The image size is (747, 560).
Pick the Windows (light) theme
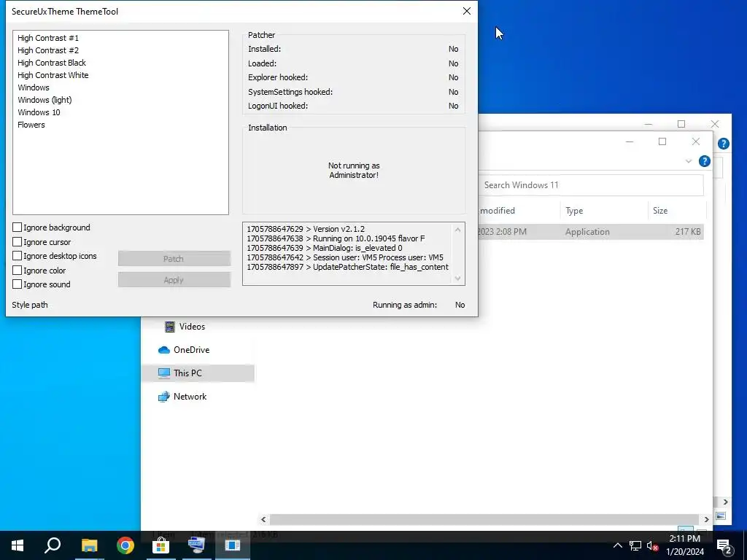point(44,100)
